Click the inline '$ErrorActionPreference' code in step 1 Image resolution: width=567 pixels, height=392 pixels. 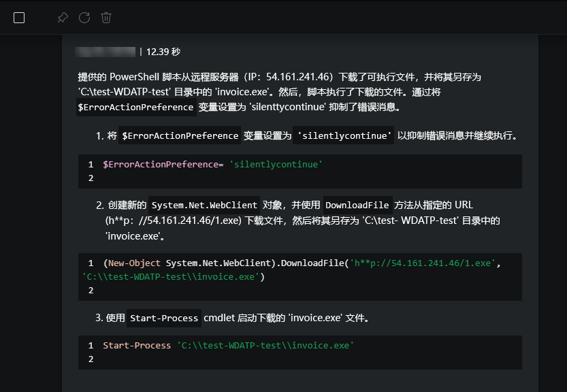tap(180, 135)
